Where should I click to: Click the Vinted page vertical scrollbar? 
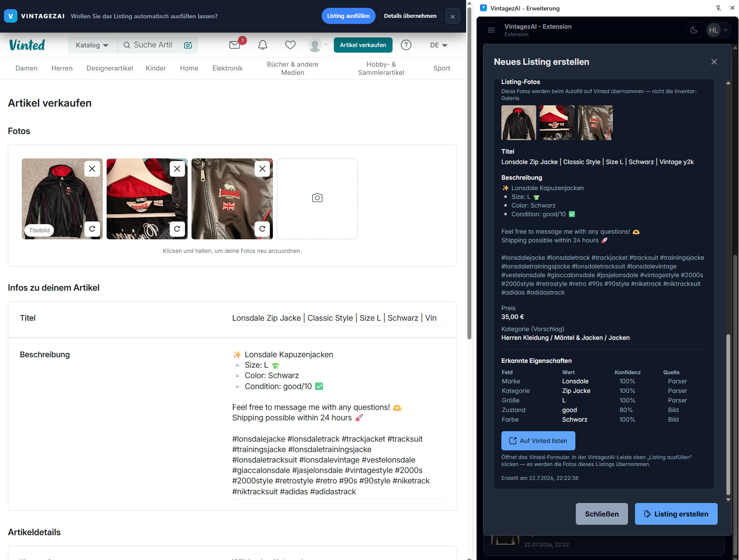coord(470,174)
